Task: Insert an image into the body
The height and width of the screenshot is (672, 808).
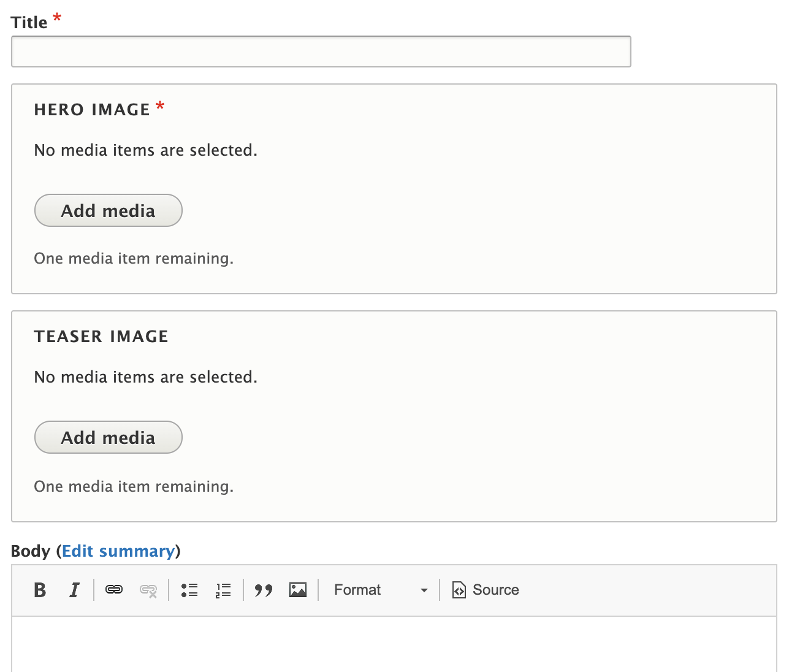Action: 298,590
